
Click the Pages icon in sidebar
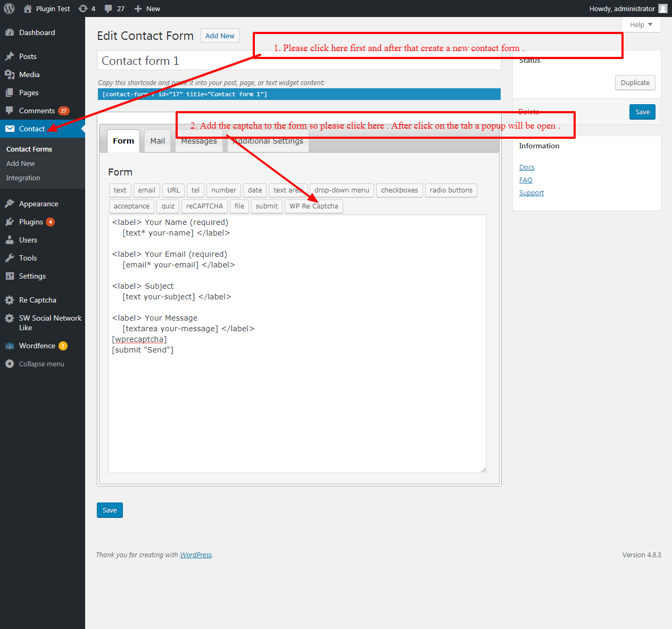click(x=10, y=93)
